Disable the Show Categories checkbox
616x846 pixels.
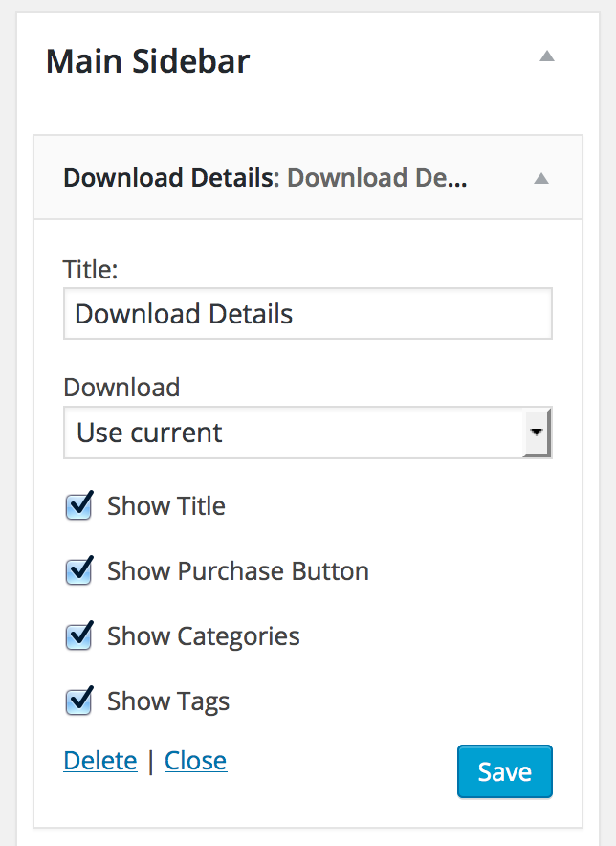tap(78, 636)
